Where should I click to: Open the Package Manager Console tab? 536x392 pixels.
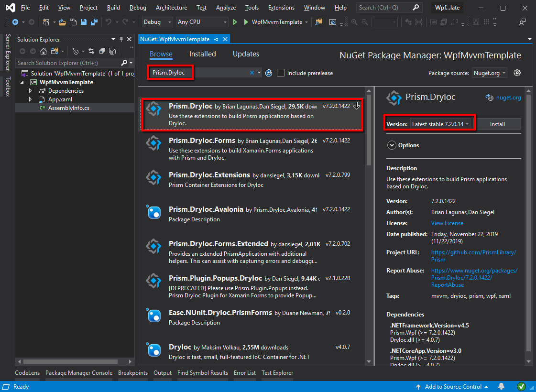[x=78, y=373]
